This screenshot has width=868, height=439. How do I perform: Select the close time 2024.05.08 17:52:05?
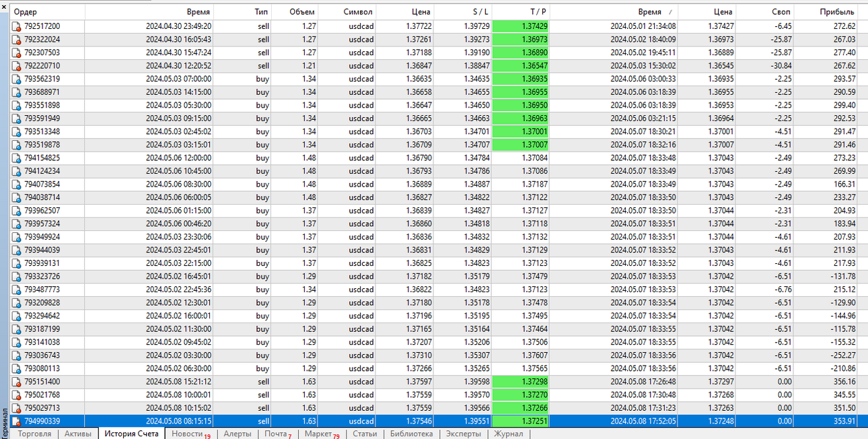(643, 421)
